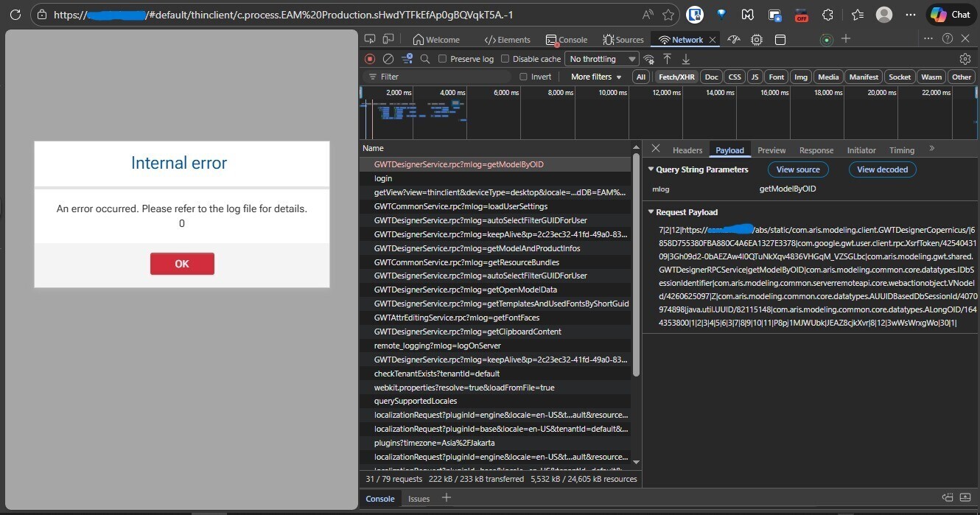Check the Invert filter checkbox
The height and width of the screenshot is (515, 980).
[x=524, y=77]
